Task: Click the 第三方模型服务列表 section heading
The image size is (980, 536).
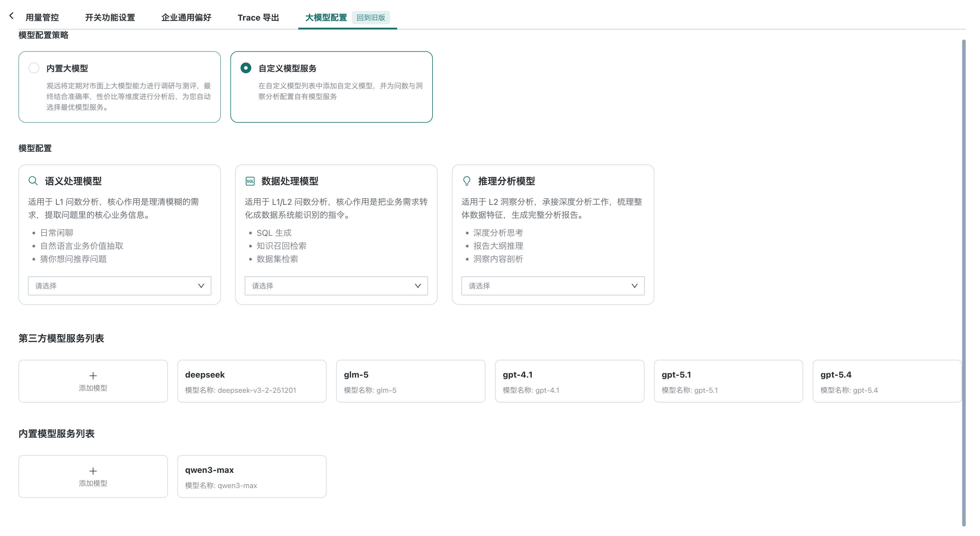Action: (61, 338)
